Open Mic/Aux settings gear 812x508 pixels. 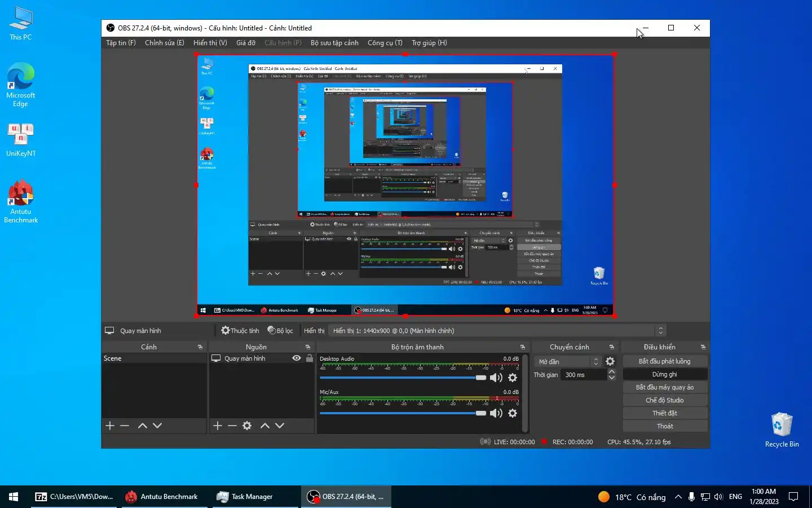pyautogui.click(x=513, y=413)
